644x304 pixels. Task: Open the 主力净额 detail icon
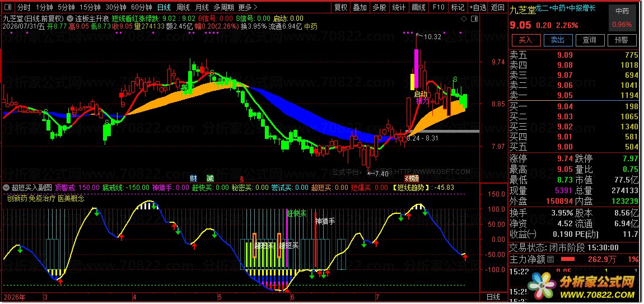point(551,259)
